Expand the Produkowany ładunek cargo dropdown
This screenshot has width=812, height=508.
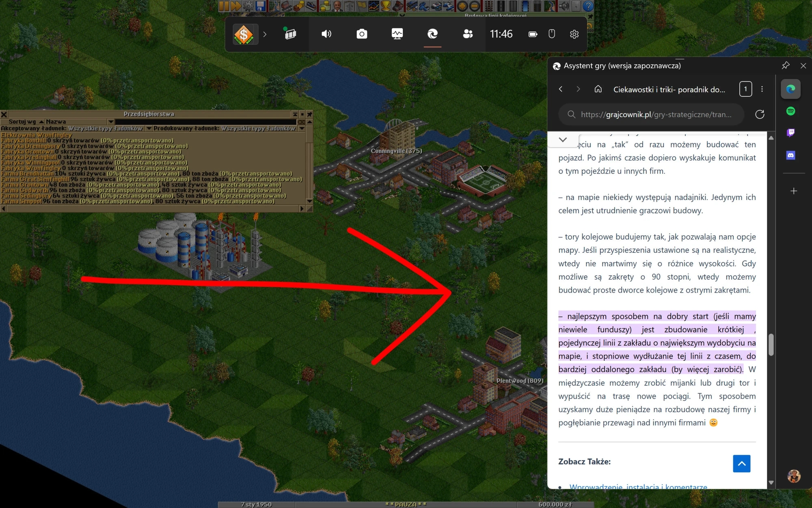click(x=302, y=128)
